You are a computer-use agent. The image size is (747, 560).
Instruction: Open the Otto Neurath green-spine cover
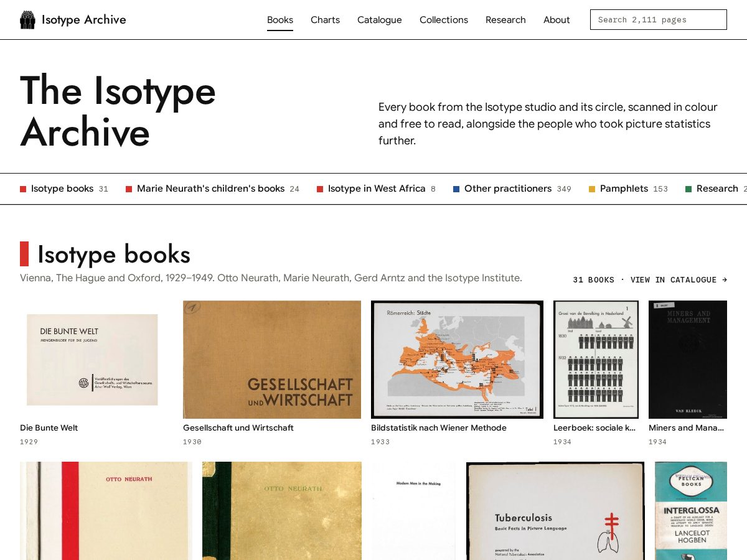(282, 511)
